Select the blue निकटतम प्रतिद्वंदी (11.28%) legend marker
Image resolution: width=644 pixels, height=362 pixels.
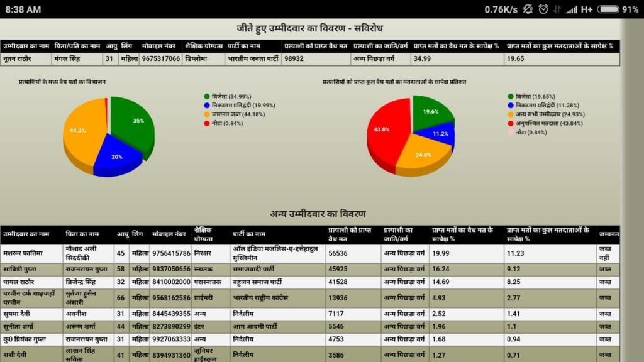tap(511, 106)
